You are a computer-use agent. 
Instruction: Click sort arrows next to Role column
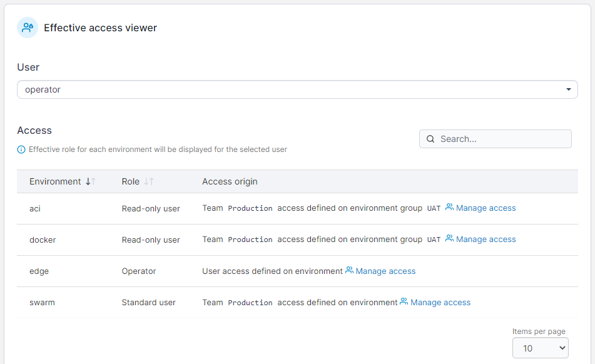pyautogui.click(x=149, y=181)
